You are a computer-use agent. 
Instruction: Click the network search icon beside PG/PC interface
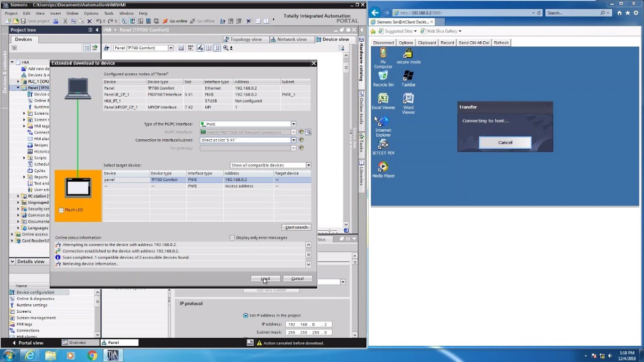click(308, 132)
